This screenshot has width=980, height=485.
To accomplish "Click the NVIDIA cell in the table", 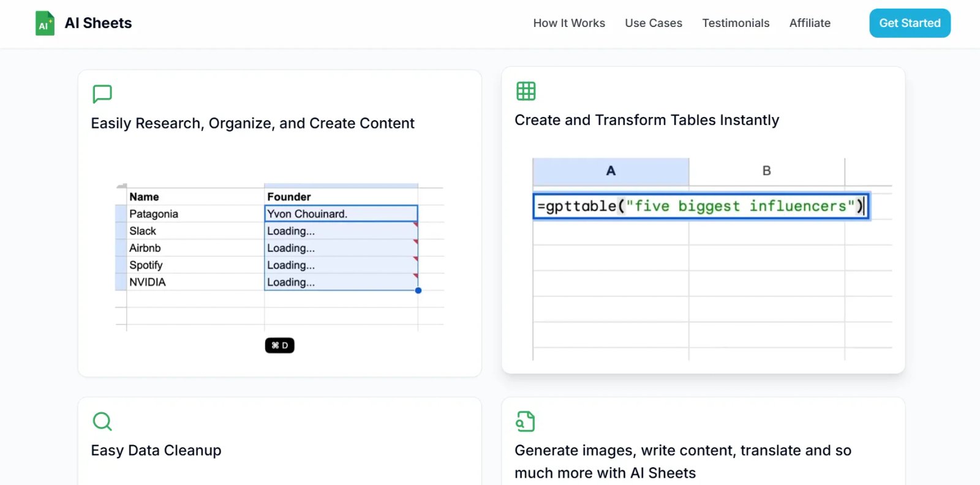I will click(148, 282).
